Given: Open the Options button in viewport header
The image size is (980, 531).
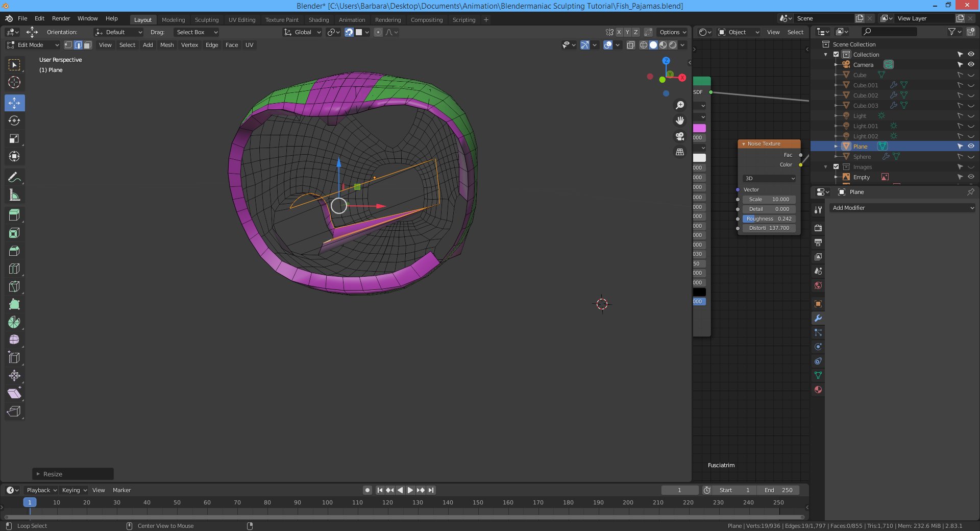Looking at the screenshot, I should [672, 32].
